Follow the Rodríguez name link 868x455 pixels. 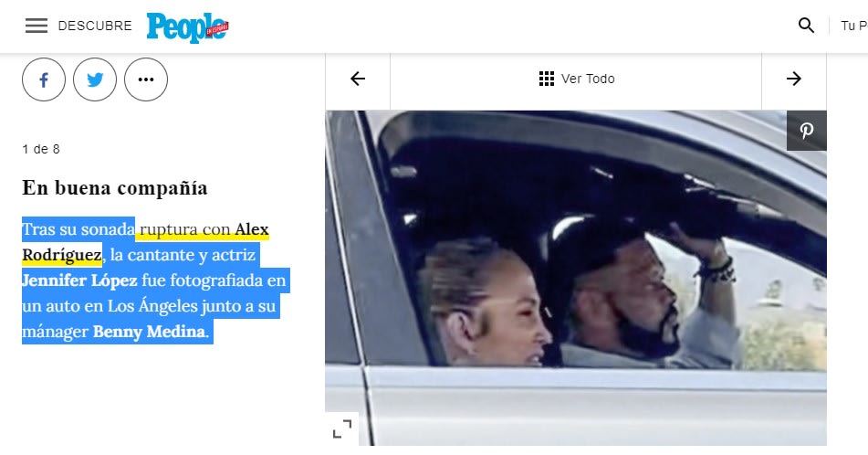61,254
